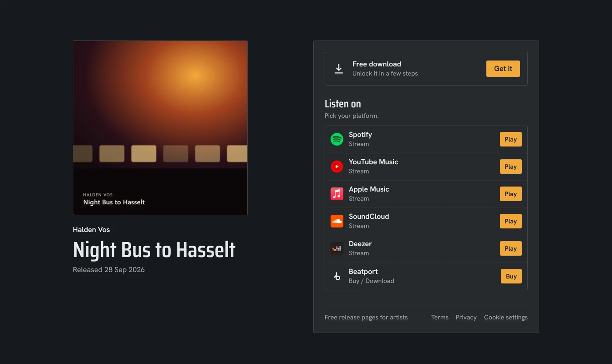The image size is (612, 364).
Task: Click the Spotify logo icon
Action: (x=337, y=139)
